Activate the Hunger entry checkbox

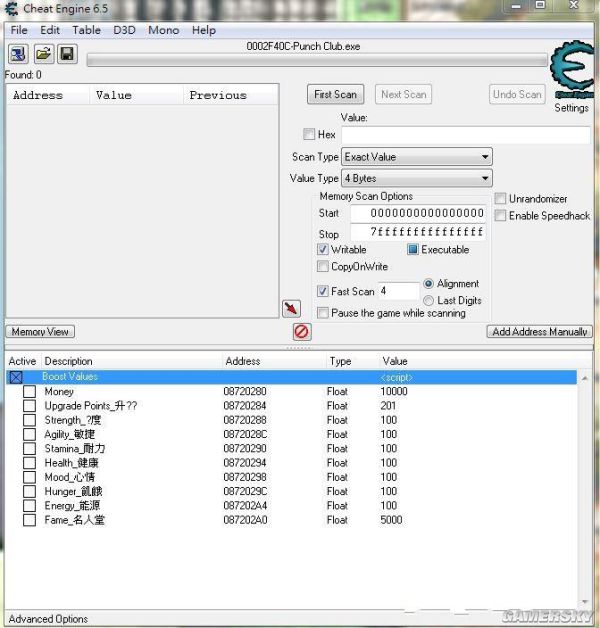pos(29,491)
